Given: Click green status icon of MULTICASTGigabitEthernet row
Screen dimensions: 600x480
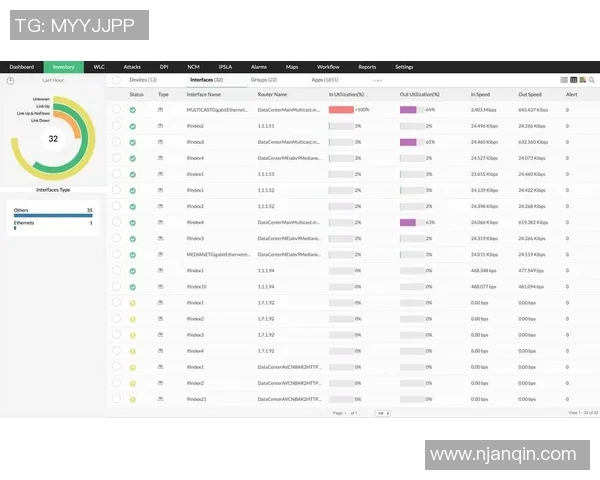Looking at the screenshot, I should (x=132, y=110).
